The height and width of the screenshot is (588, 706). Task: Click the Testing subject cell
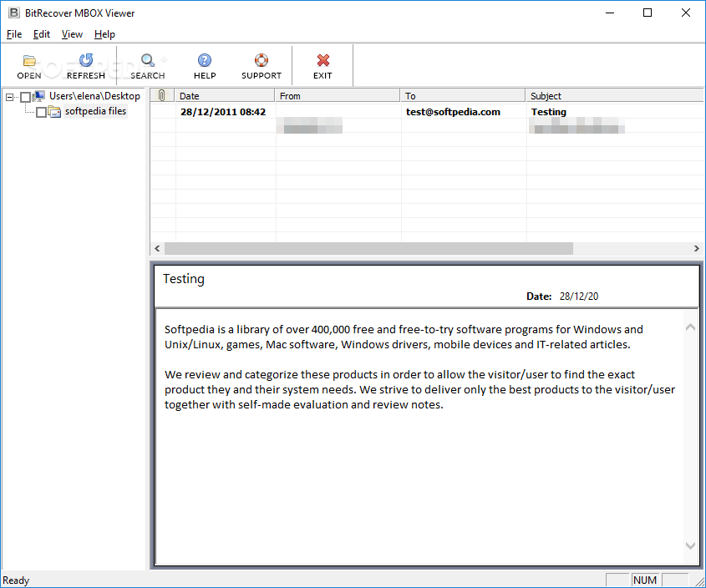(548, 112)
